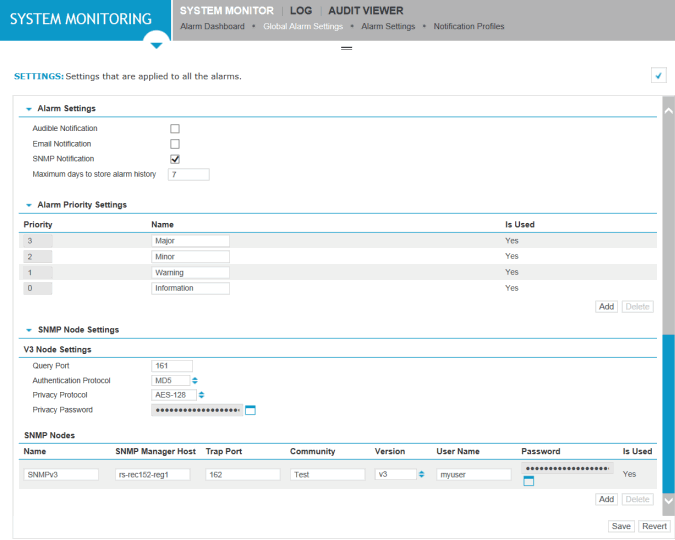Click the scrollbar up arrow
675x540 pixels.
tap(668, 109)
